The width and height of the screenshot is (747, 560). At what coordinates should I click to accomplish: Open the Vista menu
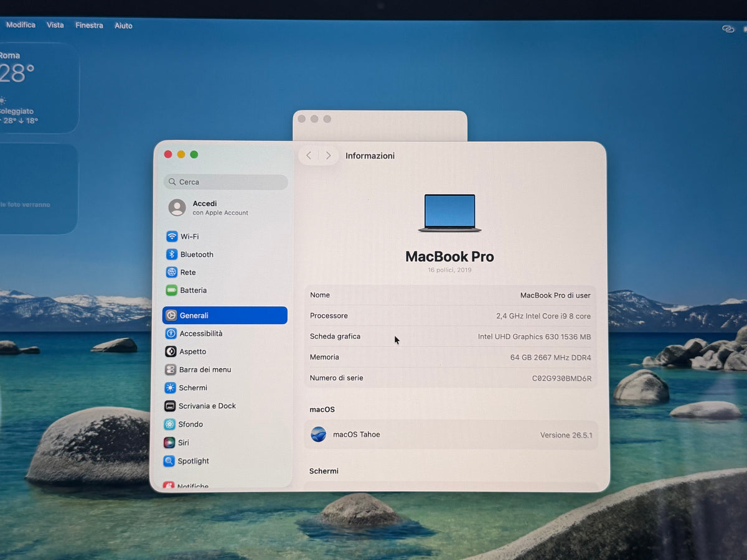(55, 25)
